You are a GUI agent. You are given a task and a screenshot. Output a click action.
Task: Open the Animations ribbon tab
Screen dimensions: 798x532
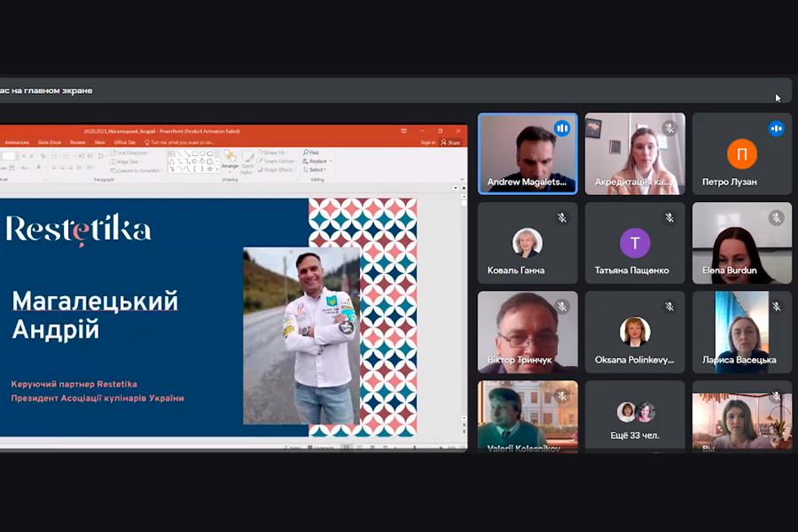(17, 143)
